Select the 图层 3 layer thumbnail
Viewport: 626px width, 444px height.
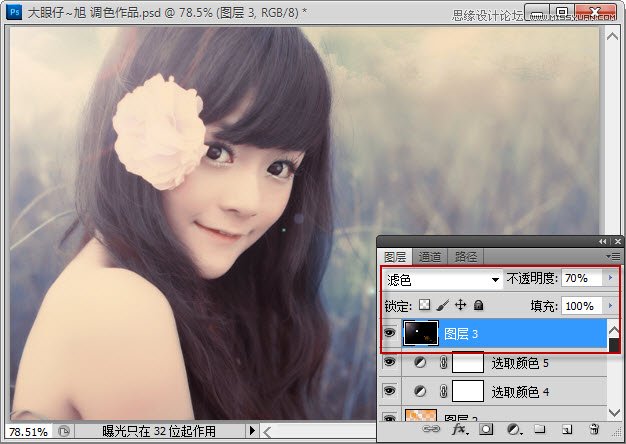[421, 333]
